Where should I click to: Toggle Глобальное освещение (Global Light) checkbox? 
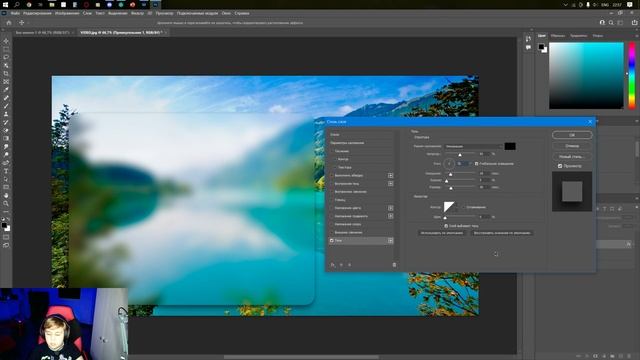point(476,164)
